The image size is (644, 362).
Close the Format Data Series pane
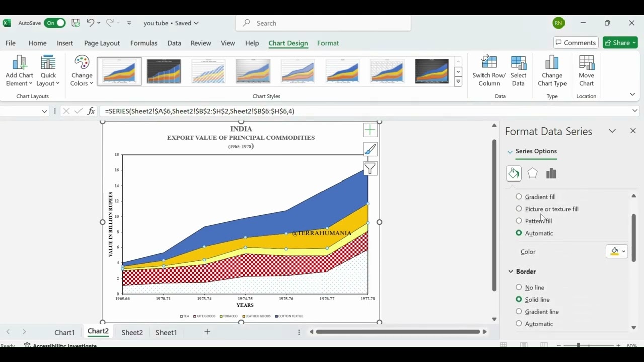click(633, 131)
